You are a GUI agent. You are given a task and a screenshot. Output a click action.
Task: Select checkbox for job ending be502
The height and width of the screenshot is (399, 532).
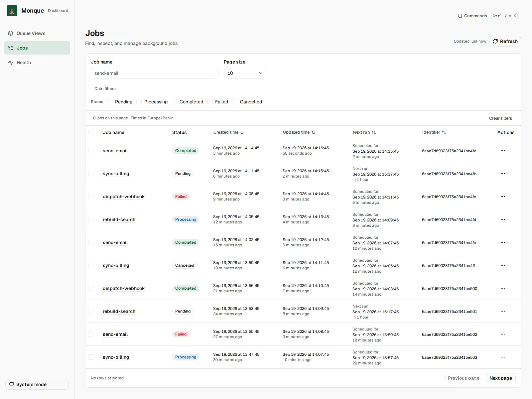click(x=91, y=334)
